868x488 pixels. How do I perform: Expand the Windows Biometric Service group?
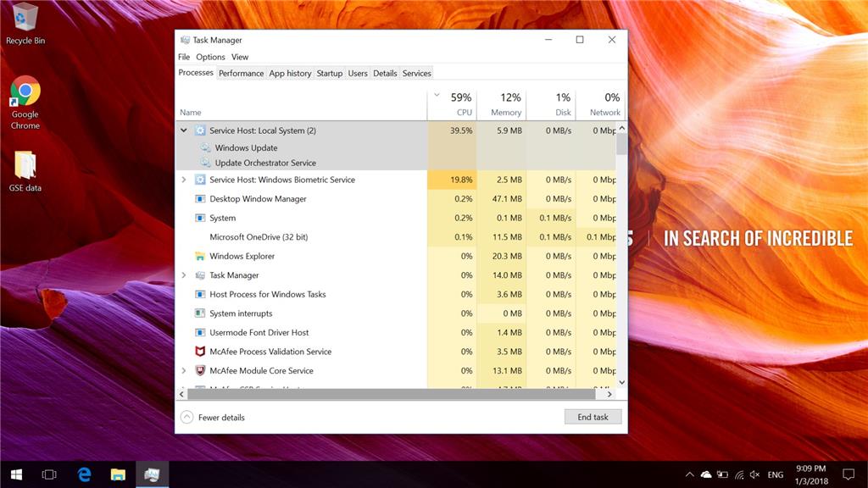click(x=184, y=180)
